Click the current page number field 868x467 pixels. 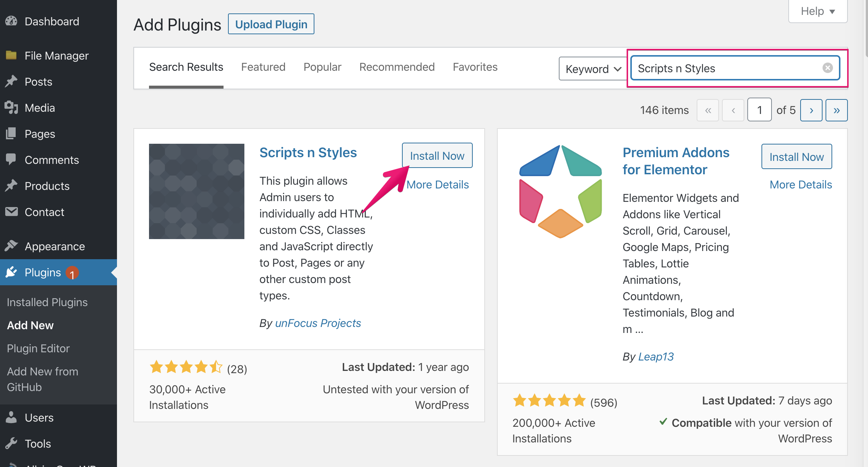tap(759, 110)
